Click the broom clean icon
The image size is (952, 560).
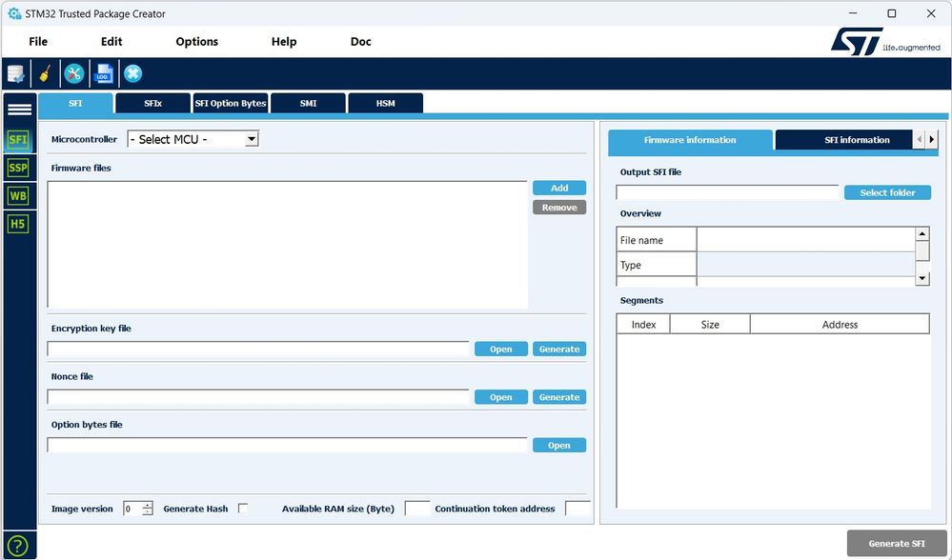45,74
